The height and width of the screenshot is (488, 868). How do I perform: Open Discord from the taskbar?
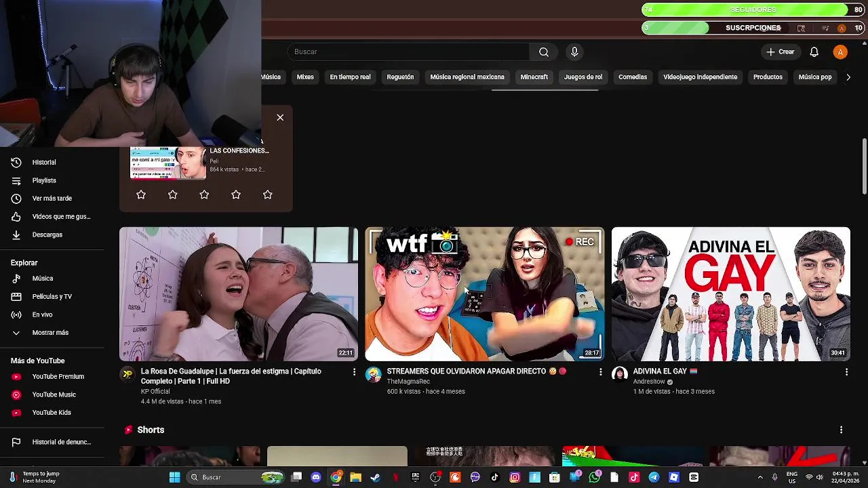pos(315,477)
